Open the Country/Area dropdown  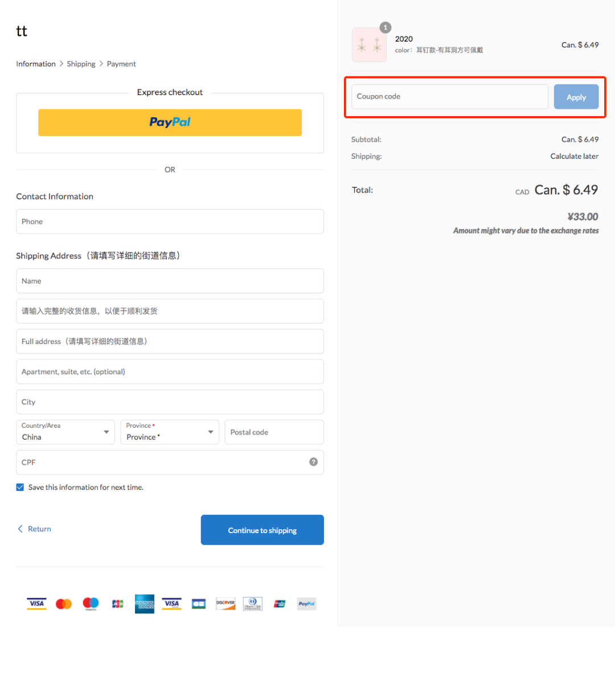65,432
